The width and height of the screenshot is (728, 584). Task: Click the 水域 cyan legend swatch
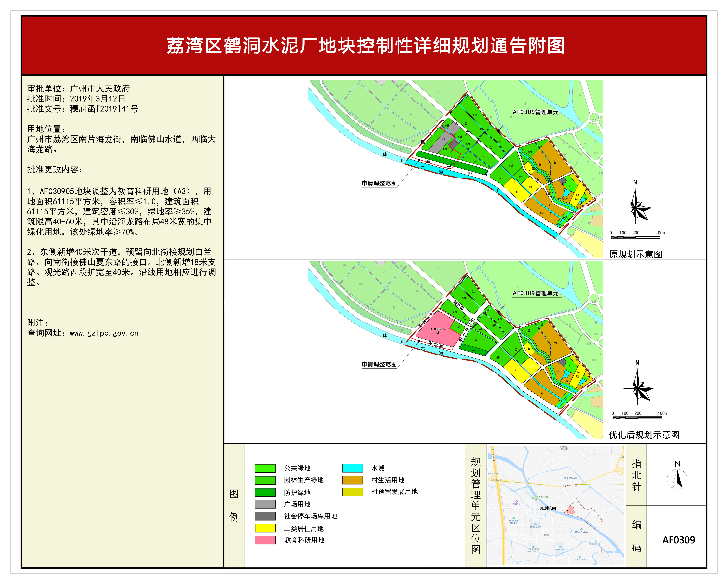352,468
